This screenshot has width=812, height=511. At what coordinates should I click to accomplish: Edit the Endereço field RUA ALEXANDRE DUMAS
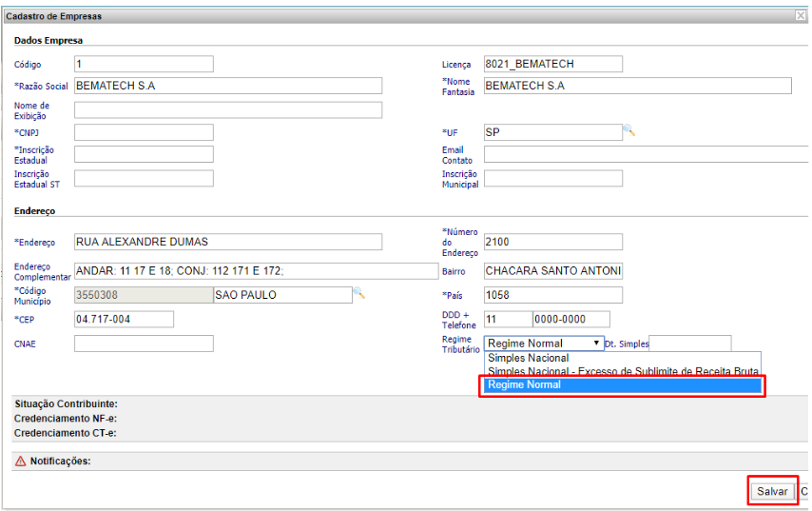tap(228, 242)
